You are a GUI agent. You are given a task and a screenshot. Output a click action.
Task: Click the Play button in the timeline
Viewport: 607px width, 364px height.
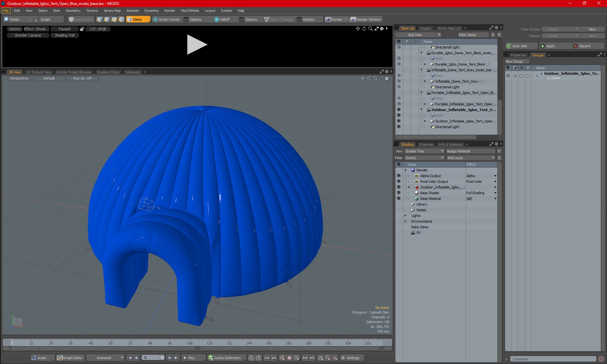tap(193, 358)
